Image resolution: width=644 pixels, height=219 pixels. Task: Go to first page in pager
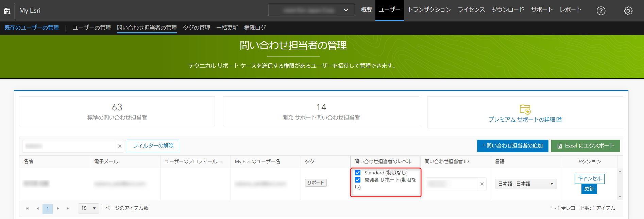pos(27,208)
